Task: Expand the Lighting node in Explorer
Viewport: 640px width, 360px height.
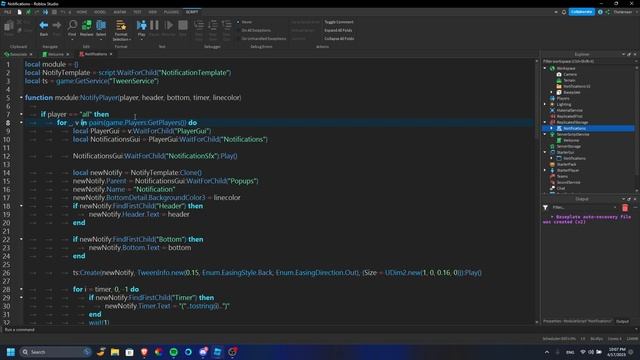Action: (545, 104)
